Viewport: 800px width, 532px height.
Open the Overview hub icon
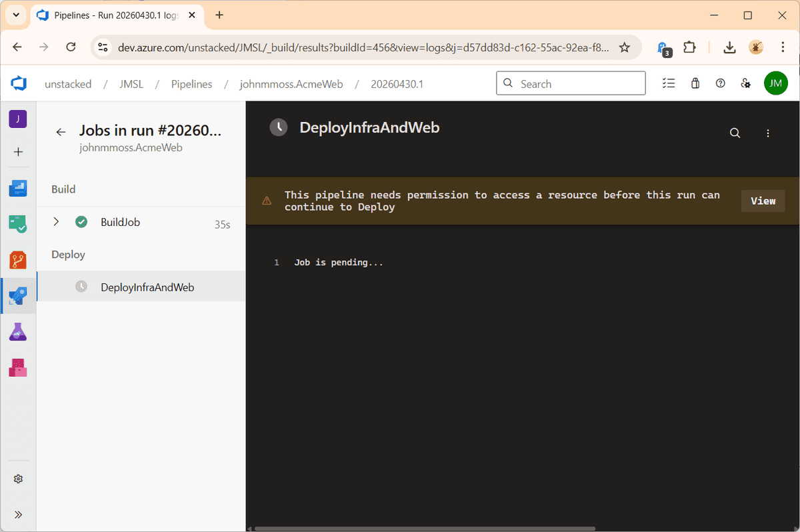pos(18,189)
